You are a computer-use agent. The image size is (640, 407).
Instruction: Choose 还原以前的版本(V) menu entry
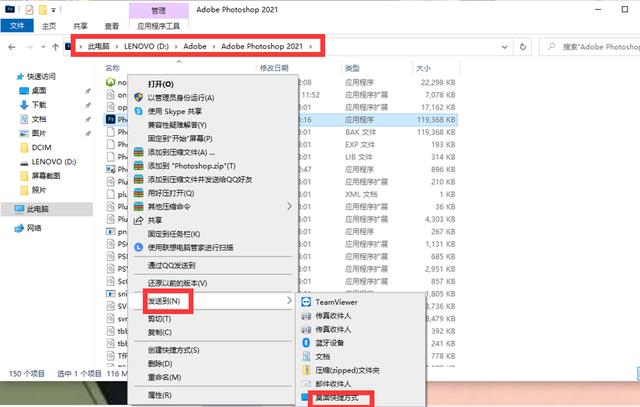point(212,283)
